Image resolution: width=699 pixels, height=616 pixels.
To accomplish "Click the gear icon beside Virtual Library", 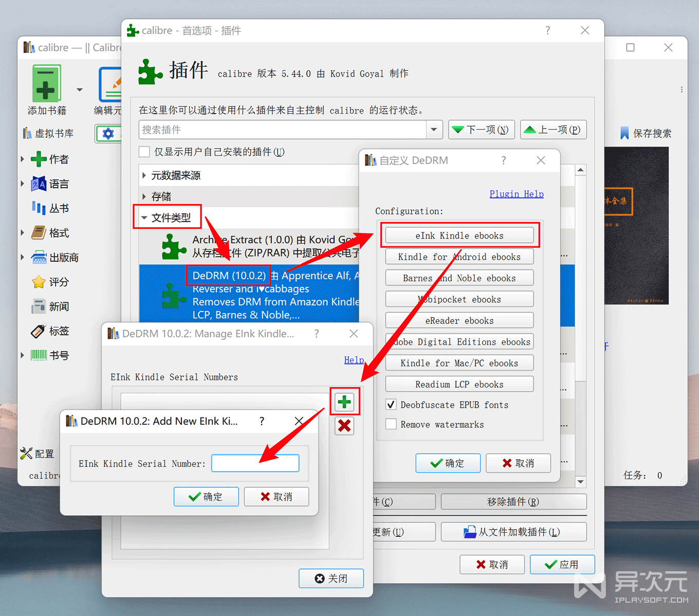I will pos(108,134).
